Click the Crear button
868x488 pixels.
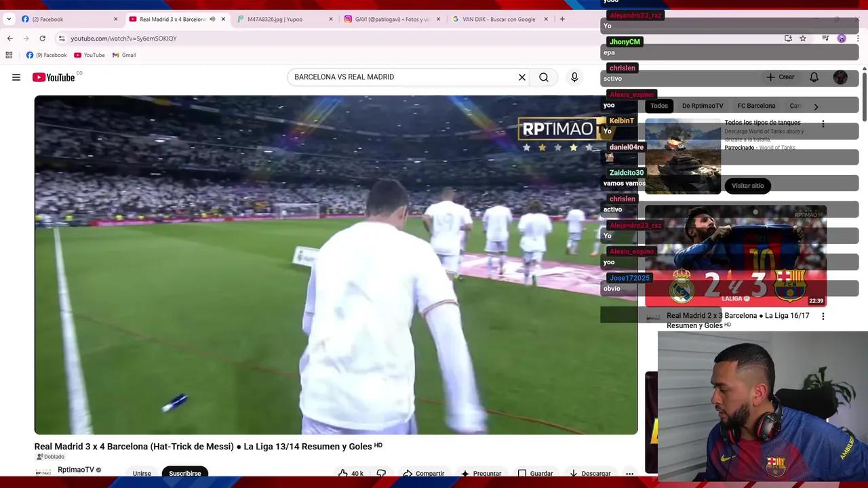[x=781, y=77]
